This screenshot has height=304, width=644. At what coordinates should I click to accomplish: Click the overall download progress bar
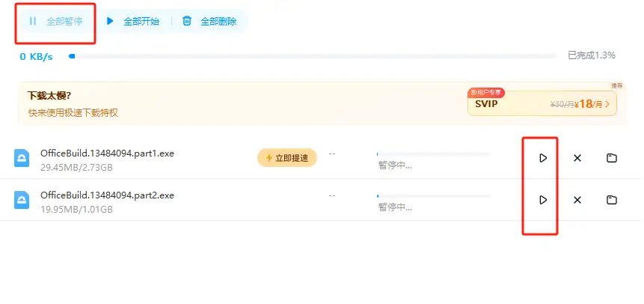coord(312,56)
